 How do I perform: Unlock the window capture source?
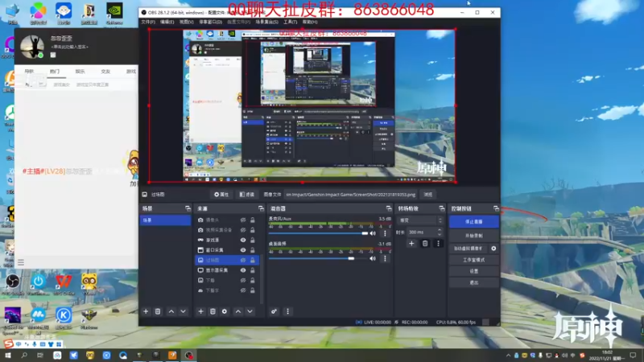[253, 250]
